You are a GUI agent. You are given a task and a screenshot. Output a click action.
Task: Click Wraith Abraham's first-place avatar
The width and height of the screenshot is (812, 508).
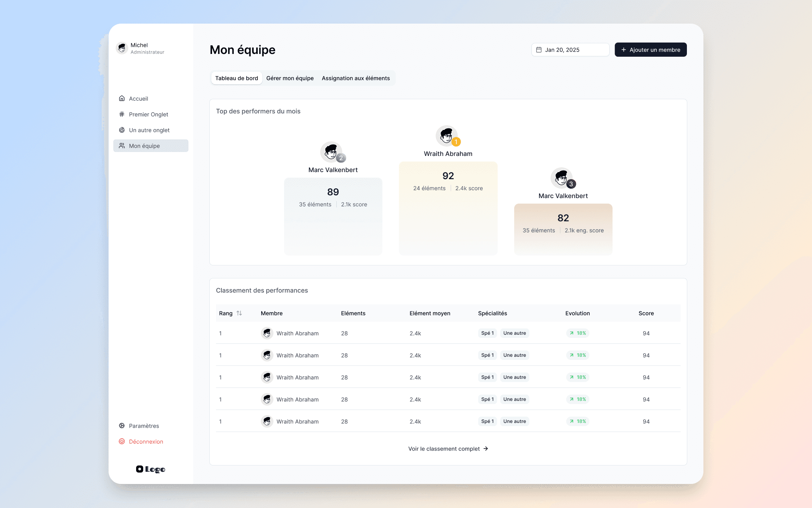point(447,136)
